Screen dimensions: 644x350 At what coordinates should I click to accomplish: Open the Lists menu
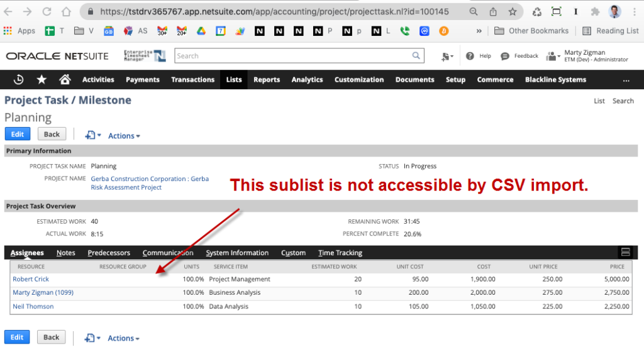234,80
